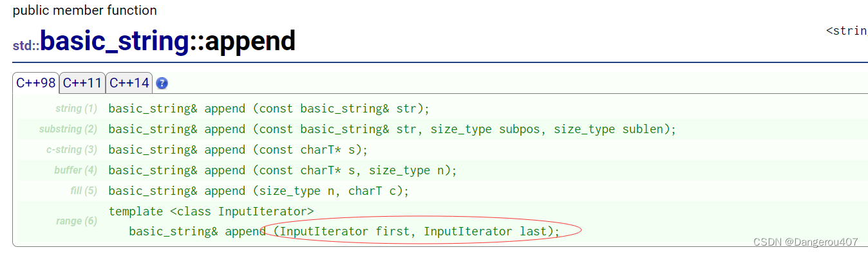This screenshot has width=868, height=254.
Task: Switch to the C++14 tab
Action: point(129,83)
